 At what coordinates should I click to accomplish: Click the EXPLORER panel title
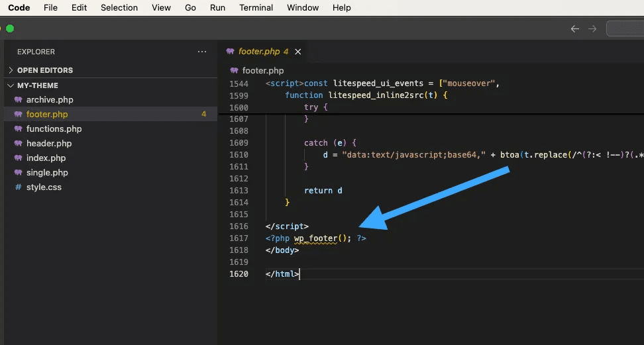36,52
